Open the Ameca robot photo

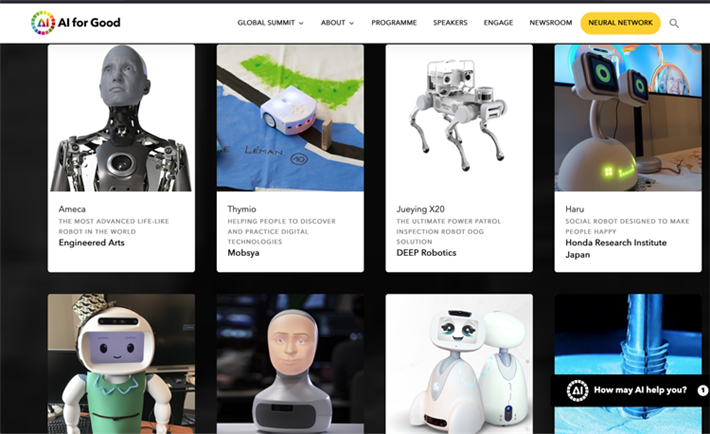click(x=121, y=118)
